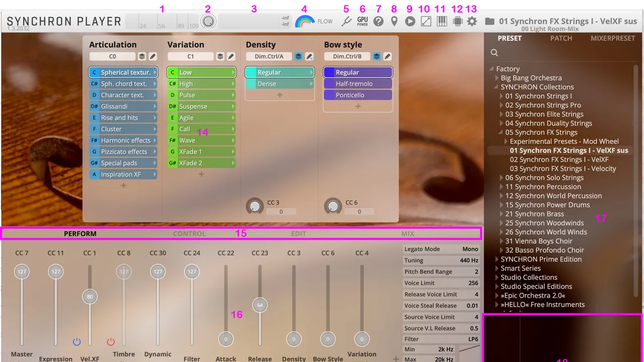Image resolution: width=644 pixels, height=362 pixels.
Task: Collapse SYNCHRON Collections folder
Action: tap(497, 87)
